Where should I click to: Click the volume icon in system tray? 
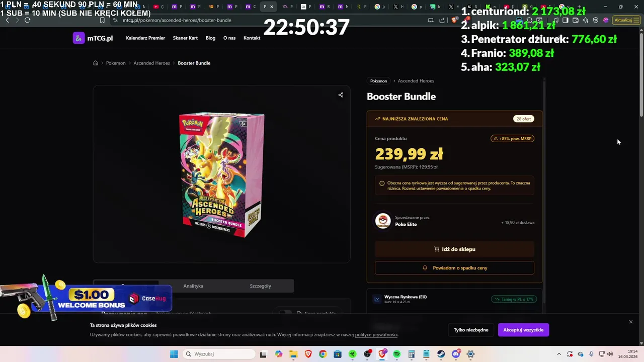(x=610, y=354)
